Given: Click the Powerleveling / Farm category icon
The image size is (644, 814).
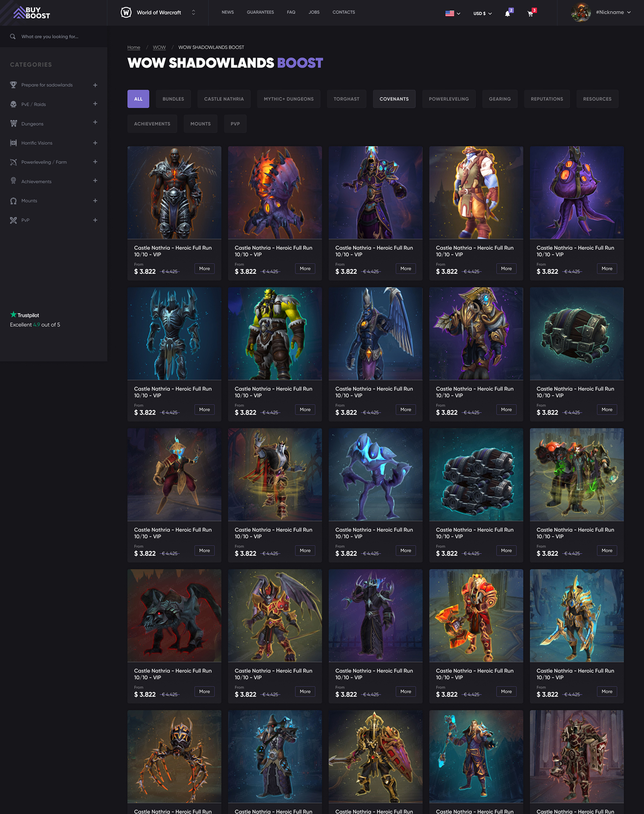Looking at the screenshot, I should (x=13, y=162).
